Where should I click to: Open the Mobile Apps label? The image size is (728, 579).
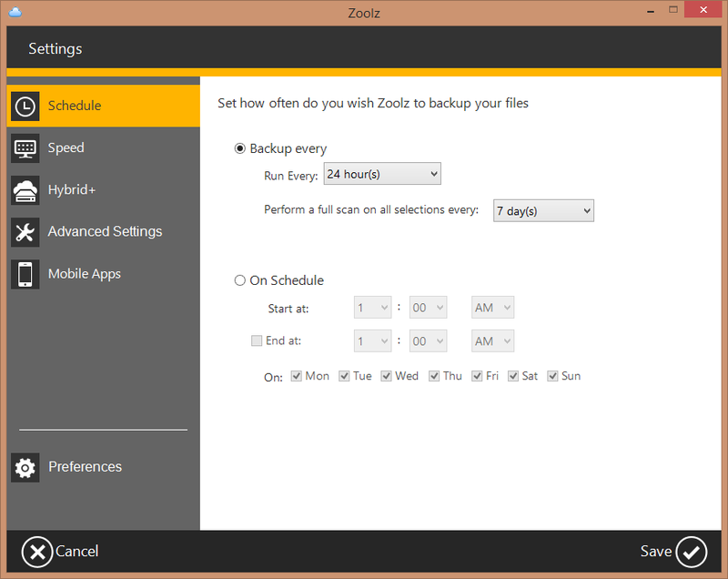coord(85,274)
